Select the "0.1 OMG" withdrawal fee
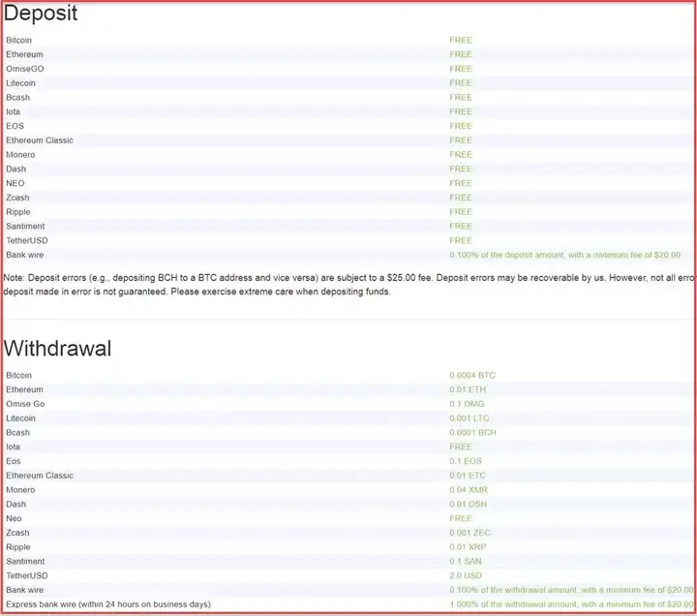 click(467, 404)
